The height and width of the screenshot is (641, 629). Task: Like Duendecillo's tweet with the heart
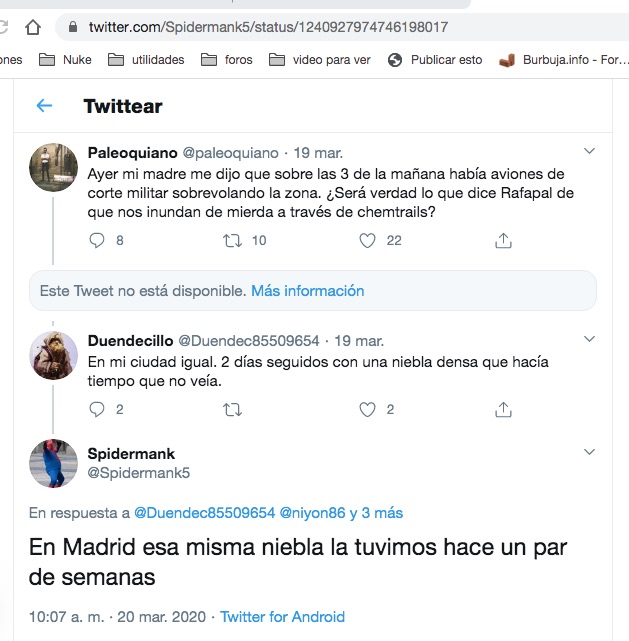pos(367,409)
